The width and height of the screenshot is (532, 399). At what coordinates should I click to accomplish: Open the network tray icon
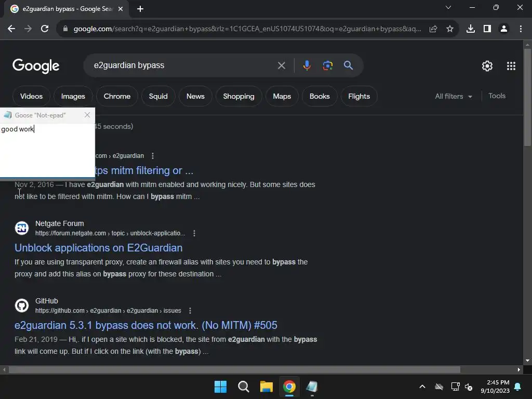[x=455, y=387]
